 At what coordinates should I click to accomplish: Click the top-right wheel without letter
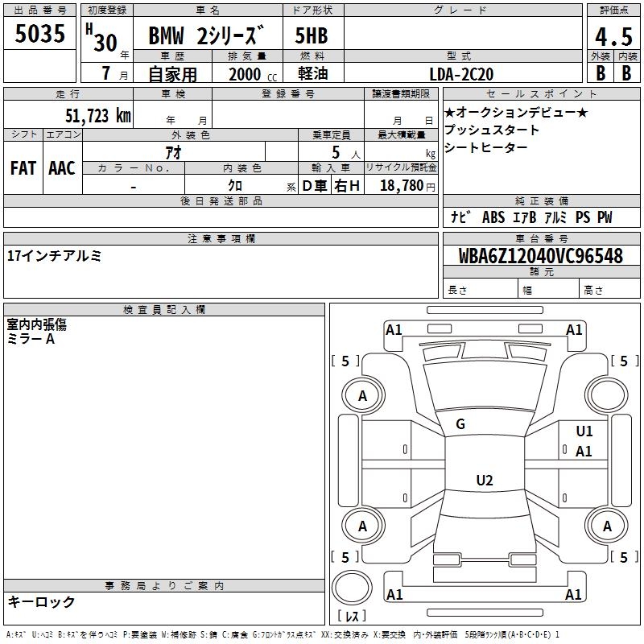point(607,395)
